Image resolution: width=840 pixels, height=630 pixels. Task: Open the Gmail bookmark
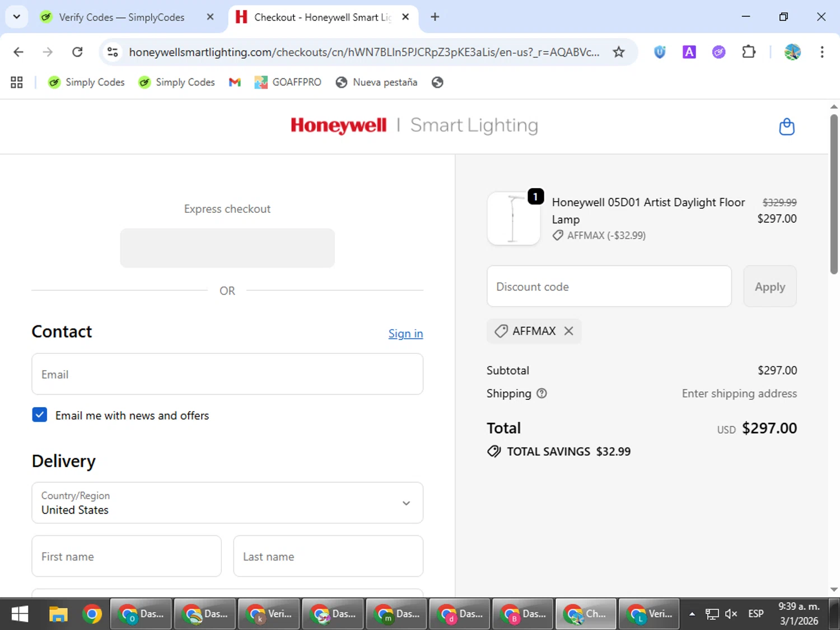(235, 82)
